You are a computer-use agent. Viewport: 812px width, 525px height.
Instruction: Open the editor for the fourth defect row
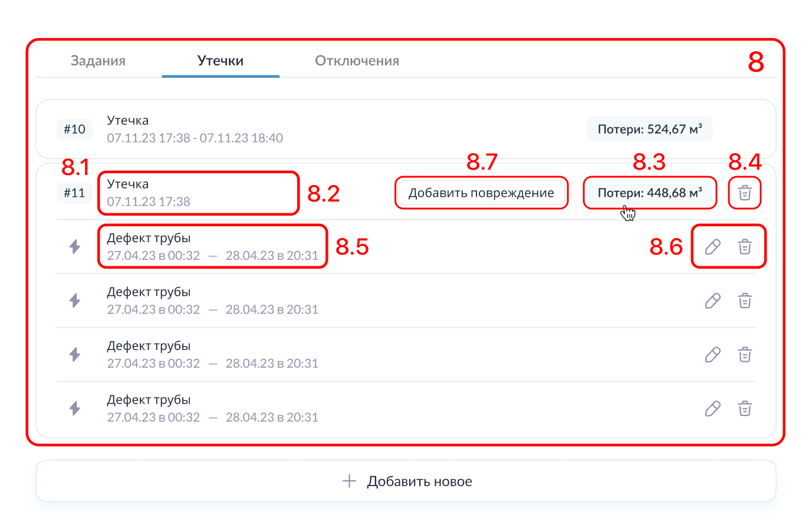pos(713,409)
